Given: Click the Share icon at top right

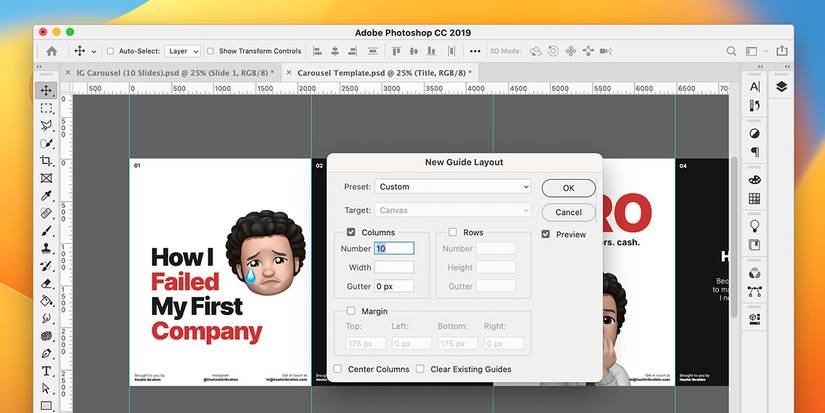Looking at the screenshot, I should pyautogui.click(x=782, y=51).
